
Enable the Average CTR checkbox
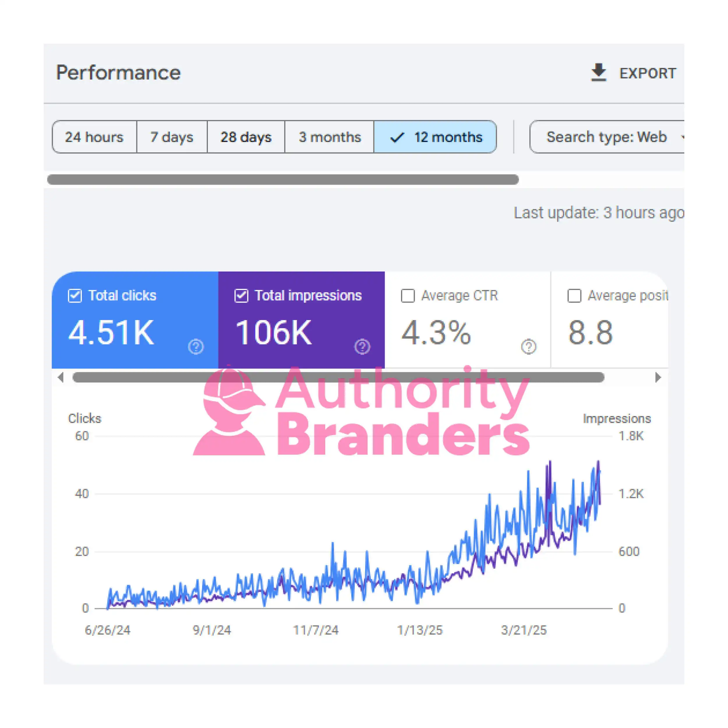pyautogui.click(x=408, y=296)
